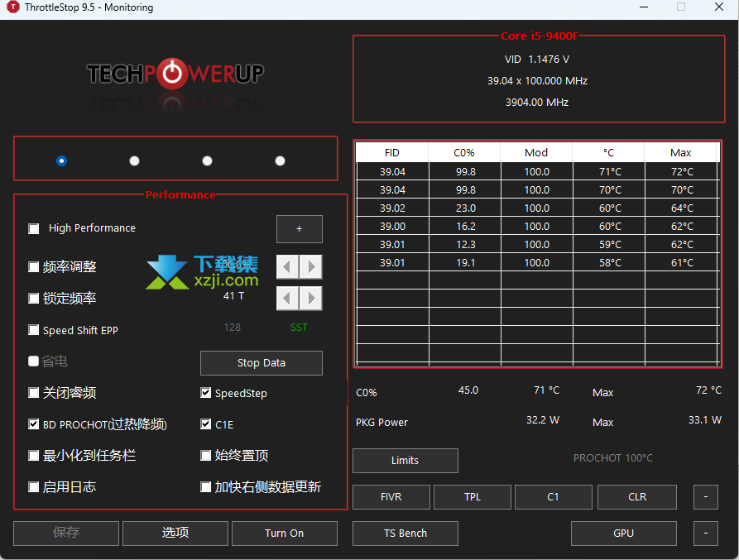Decrease the 频率调整 value with left arrow
The height and width of the screenshot is (560, 739).
[x=287, y=267]
